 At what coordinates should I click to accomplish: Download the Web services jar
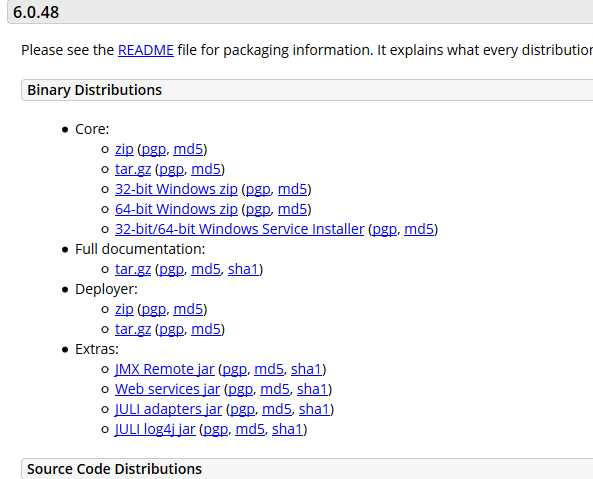[x=168, y=389]
